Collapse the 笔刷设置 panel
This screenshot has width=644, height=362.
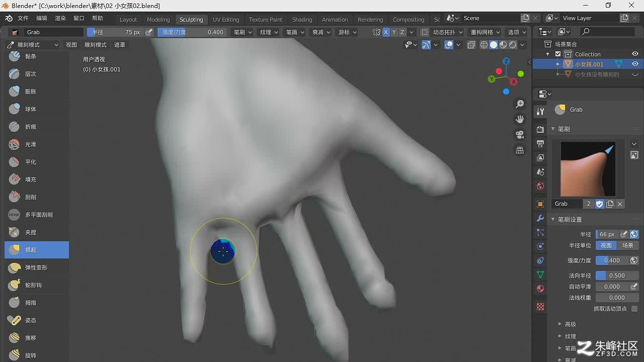point(570,220)
